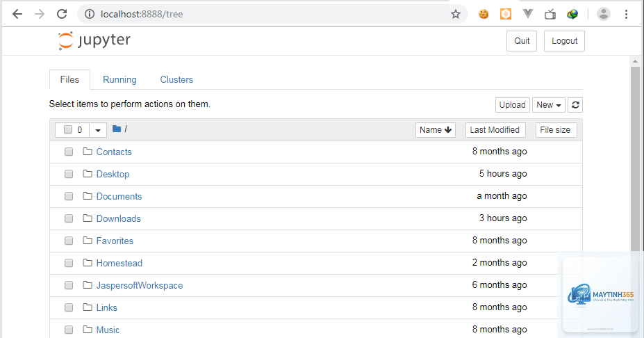
Task: Switch to the Clusters tab
Action: click(176, 79)
